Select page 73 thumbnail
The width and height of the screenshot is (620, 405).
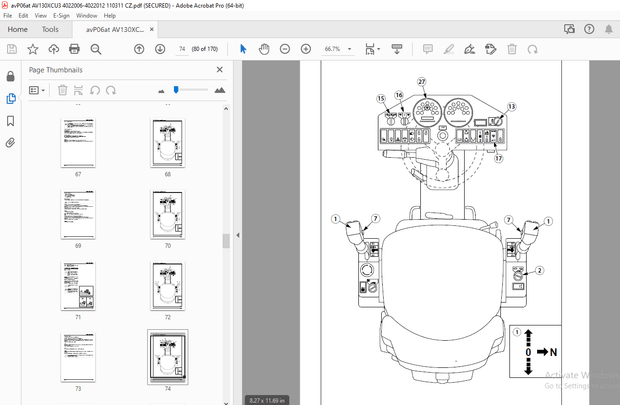point(78,358)
